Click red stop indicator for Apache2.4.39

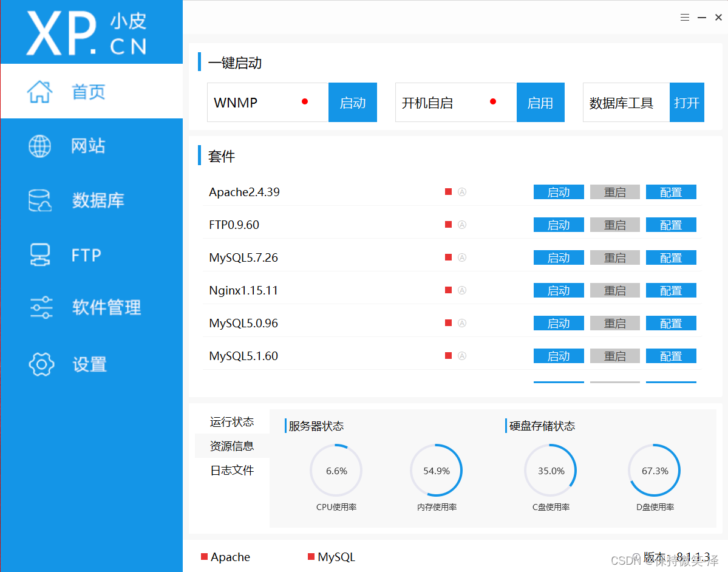[449, 192]
